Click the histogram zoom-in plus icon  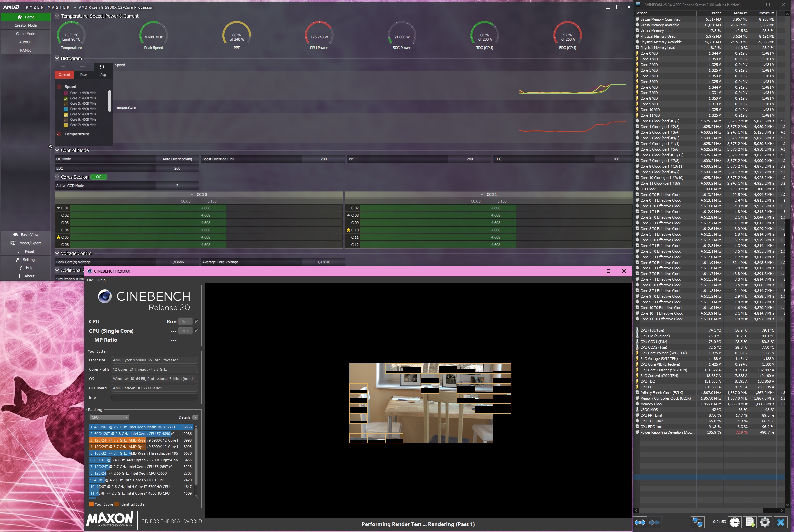[63, 67]
